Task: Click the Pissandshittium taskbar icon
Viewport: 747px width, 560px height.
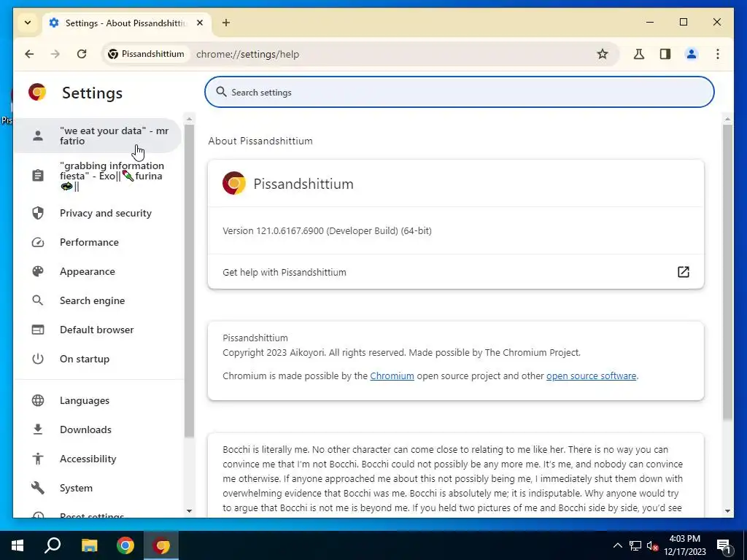Action: (x=161, y=545)
